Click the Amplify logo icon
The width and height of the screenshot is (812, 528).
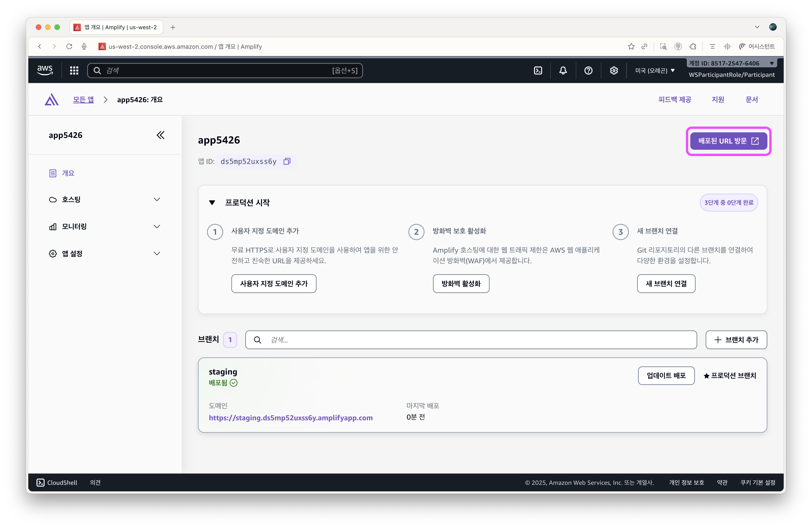point(52,100)
